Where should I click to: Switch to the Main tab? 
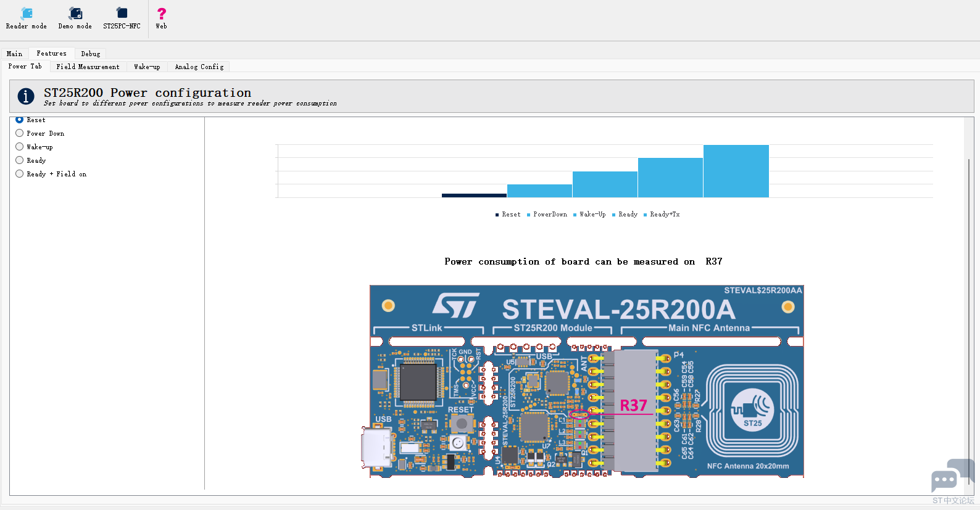(15, 54)
